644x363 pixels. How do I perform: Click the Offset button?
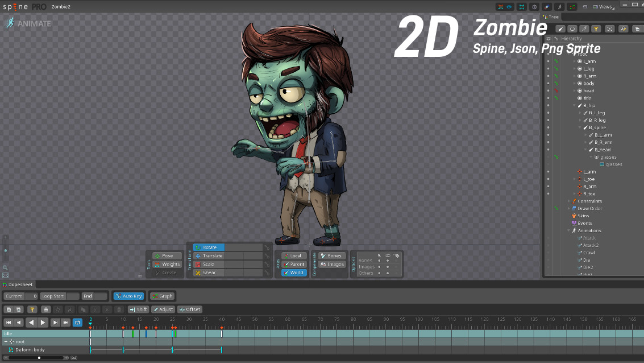pos(189,309)
